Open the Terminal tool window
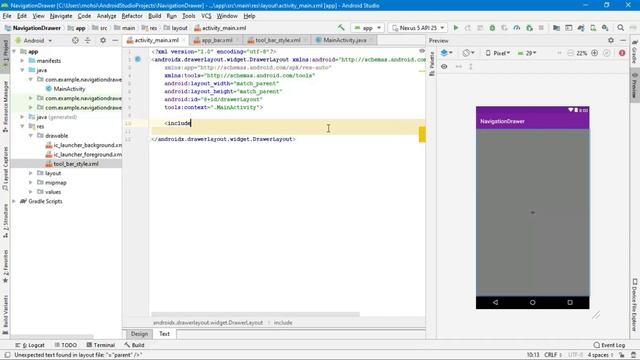The height and width of the screenshot is (360, 640). [100, 345]
